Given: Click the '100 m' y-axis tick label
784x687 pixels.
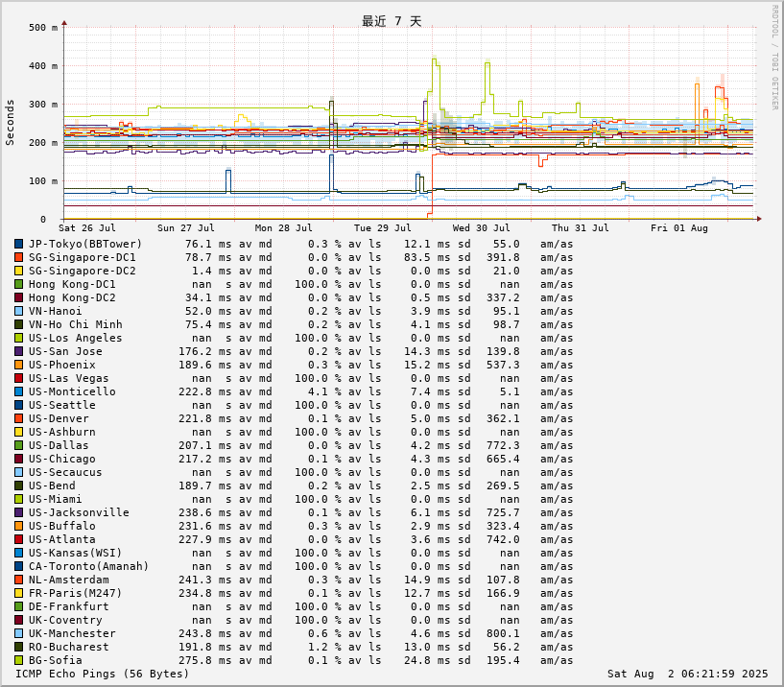Looking at the screenshot, I should coord(43,181).
